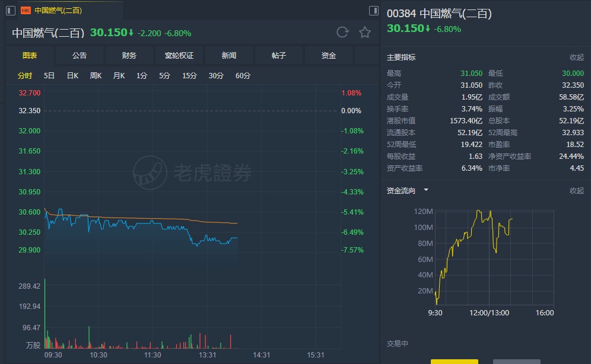Click the 120M label on fund flow chart
591x364 pixels.
[423, 212]
